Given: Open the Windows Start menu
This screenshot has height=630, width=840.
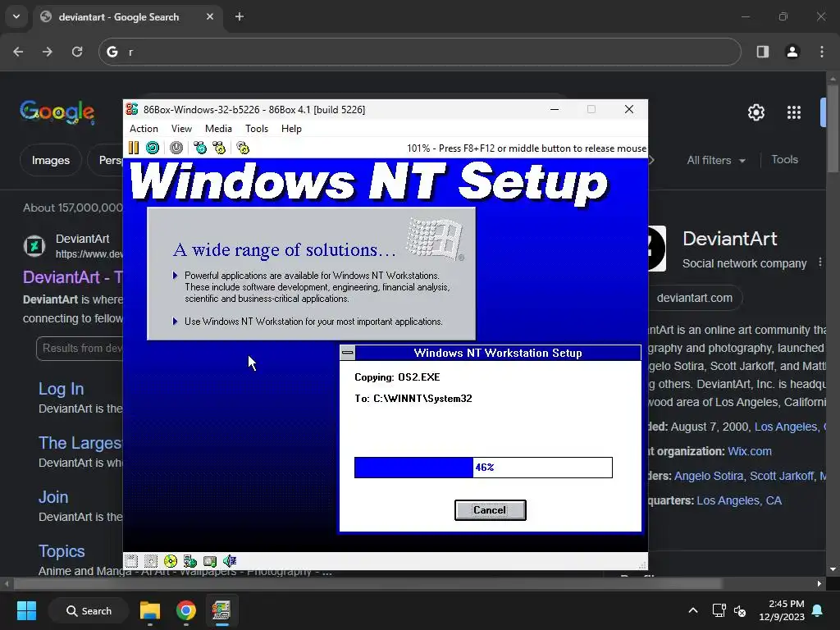Looking at the screenshot, I should [26, 610].
